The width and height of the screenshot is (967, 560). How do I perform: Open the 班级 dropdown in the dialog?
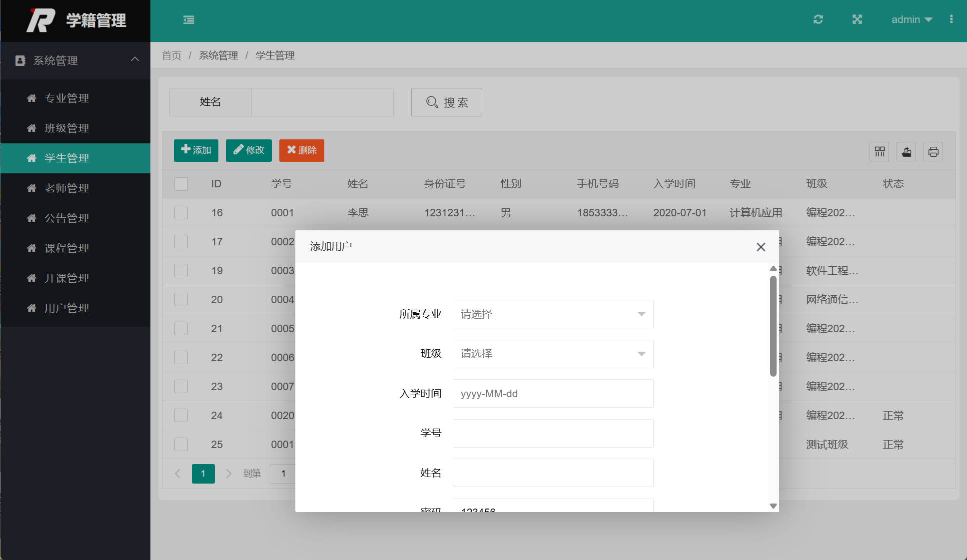tap(552, 354)
